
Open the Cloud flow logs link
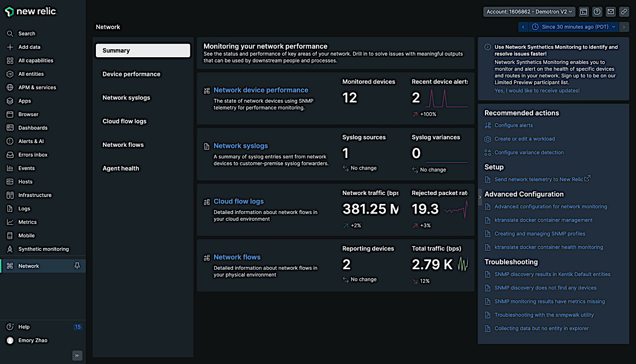coord(238,201)
